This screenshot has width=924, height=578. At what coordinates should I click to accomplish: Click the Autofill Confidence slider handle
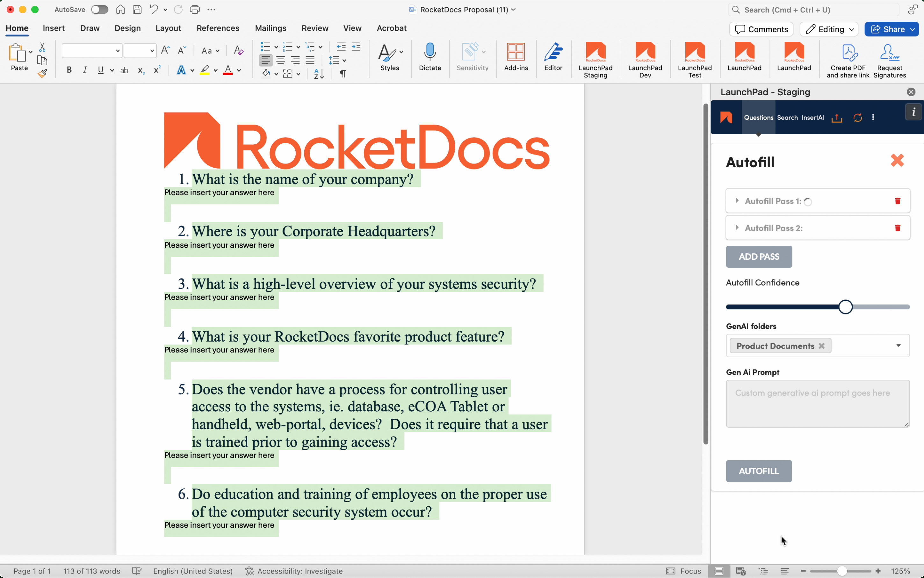845,307
